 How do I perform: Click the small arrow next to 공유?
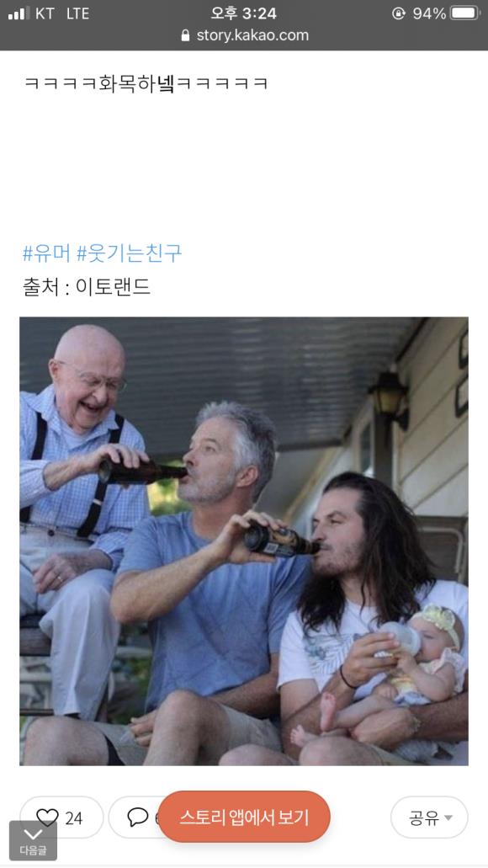point(448,818)
